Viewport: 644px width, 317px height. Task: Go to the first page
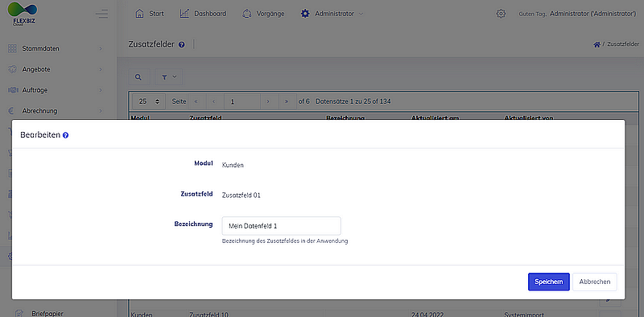point(196,101)
